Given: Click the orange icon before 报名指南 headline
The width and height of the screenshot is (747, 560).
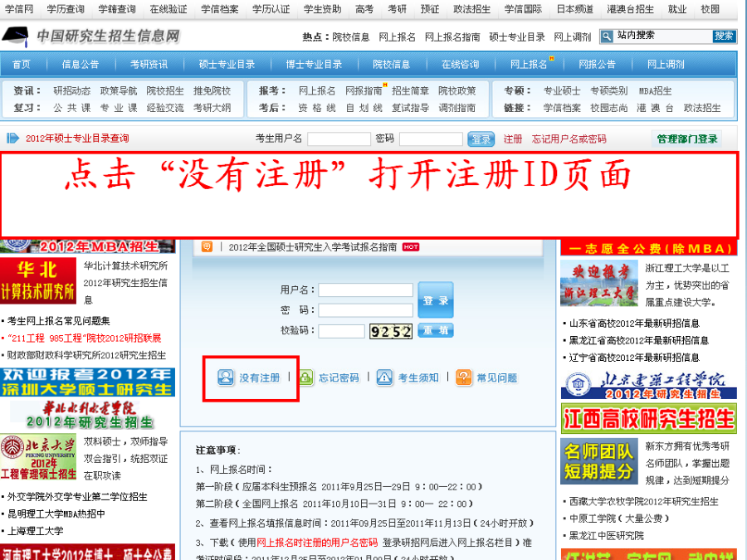Looking at the screenshot, I should [207, 246].
